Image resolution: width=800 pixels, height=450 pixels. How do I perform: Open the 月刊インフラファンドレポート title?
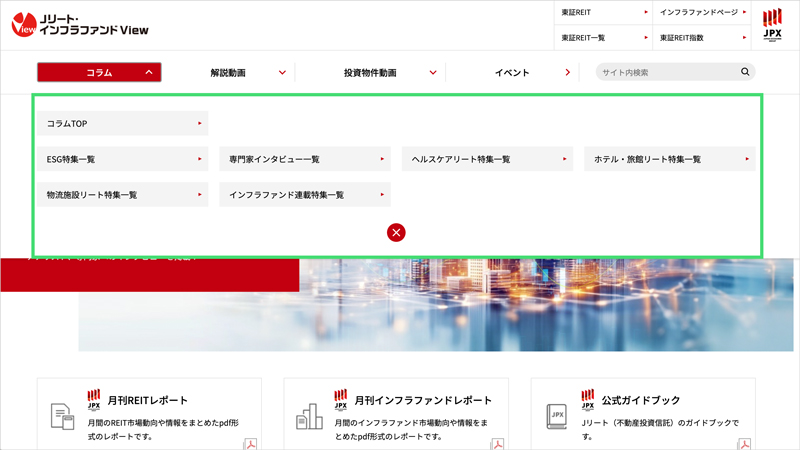pyautogui.click(x=423, y=401)
